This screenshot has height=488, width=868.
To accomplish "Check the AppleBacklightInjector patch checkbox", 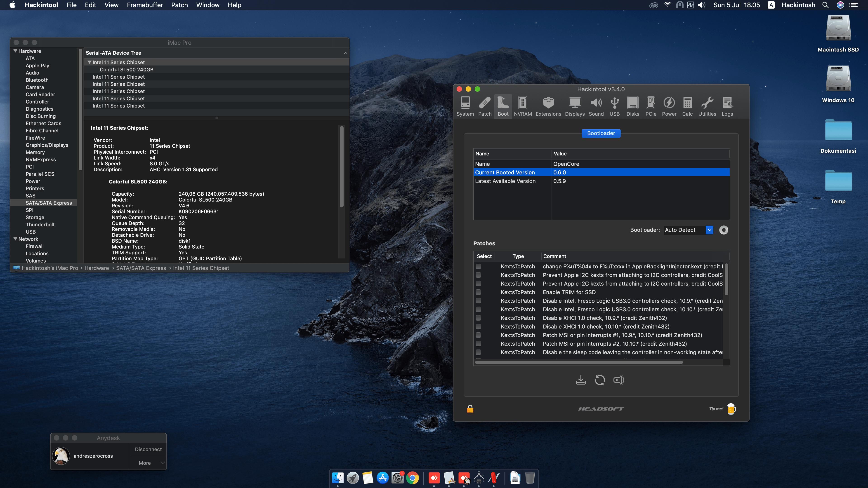I will pyautogui.click(x=478, y=266).
